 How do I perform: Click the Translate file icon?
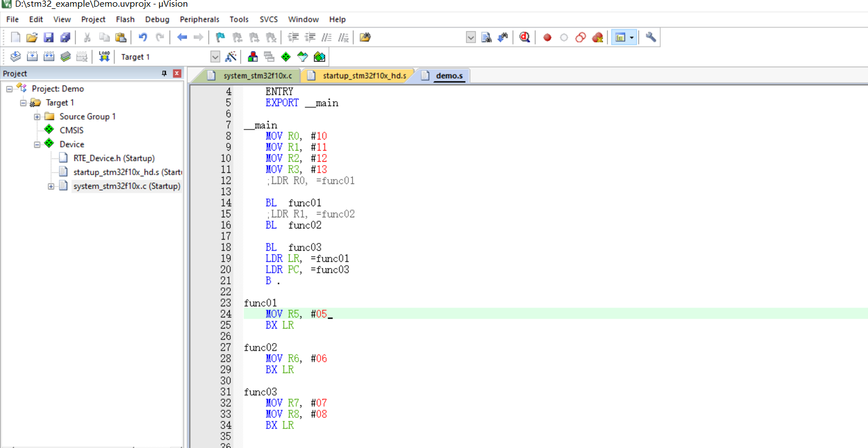(x=16, y=57)
